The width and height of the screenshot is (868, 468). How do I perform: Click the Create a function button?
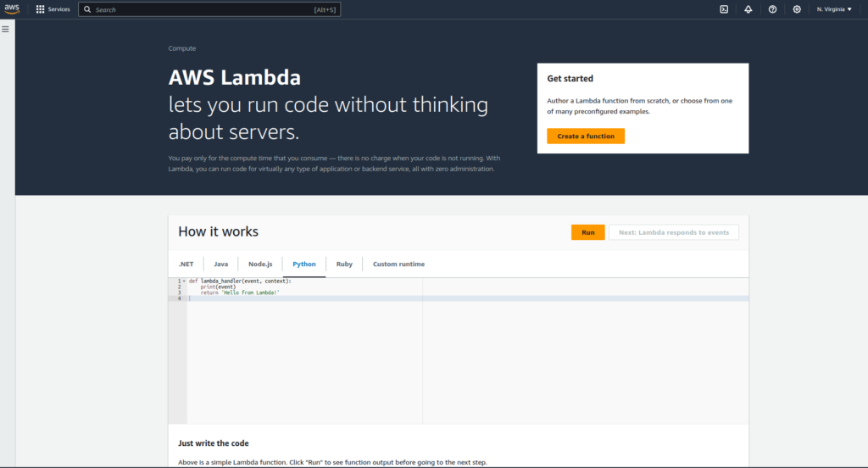click(586, 136)
